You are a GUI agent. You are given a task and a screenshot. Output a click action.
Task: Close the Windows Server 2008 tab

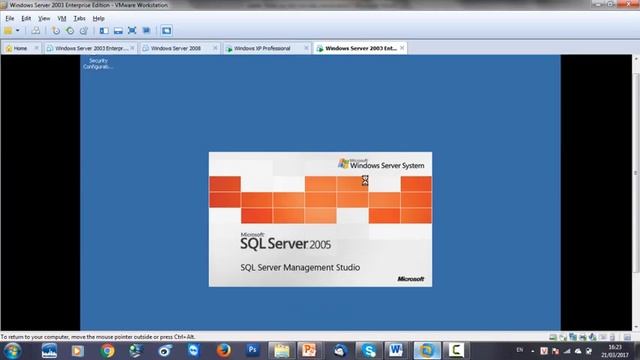[x=215, y=48]
